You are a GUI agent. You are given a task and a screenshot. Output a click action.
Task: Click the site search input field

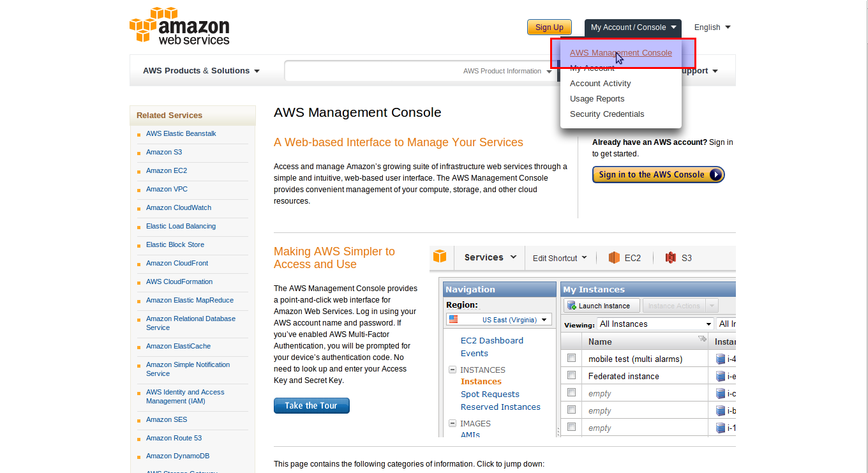point(373,71)
